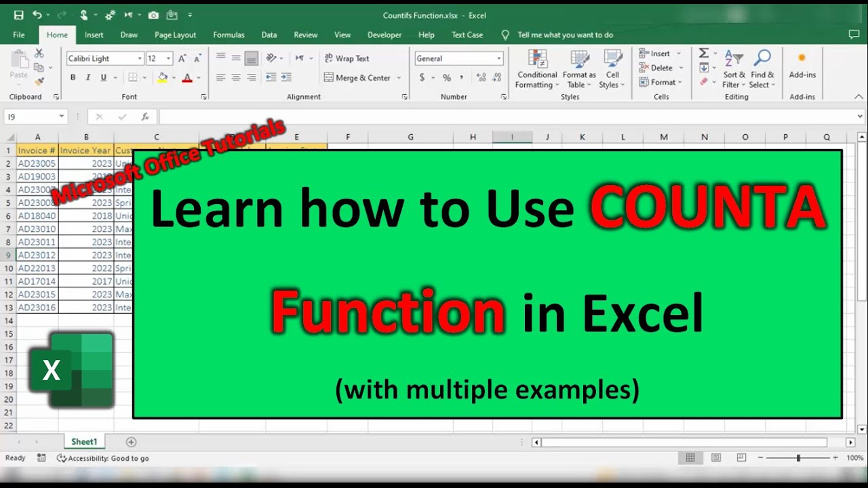Apply Percent Style format
The height and width of the screenshot is (488, 868).
[447, 77]
